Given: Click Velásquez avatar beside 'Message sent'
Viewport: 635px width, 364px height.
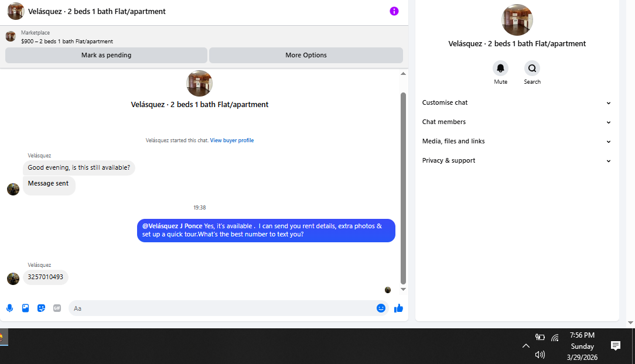Looking at the screenshot, I should click(13, 189).
